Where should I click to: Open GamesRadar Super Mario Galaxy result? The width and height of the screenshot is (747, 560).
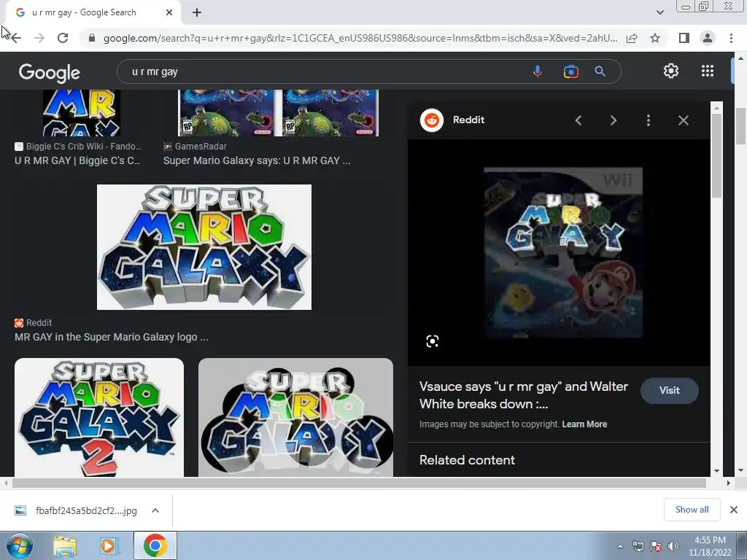(257, 154)
